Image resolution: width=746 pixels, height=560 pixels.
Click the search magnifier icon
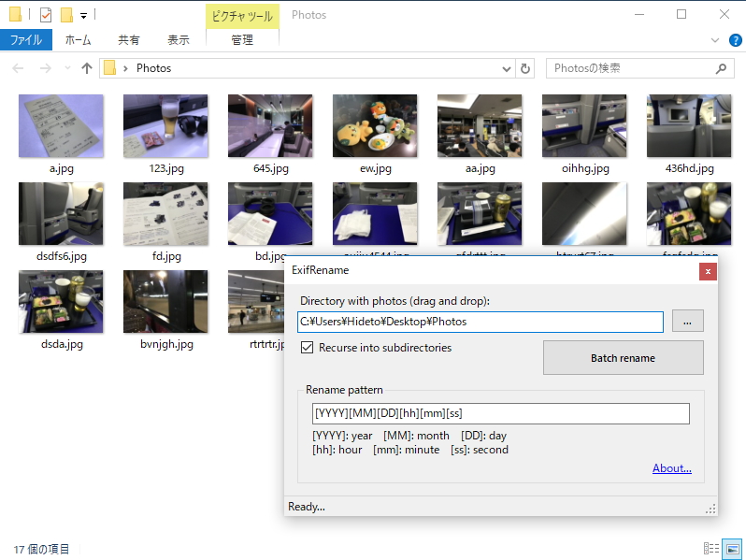point(722,68)
